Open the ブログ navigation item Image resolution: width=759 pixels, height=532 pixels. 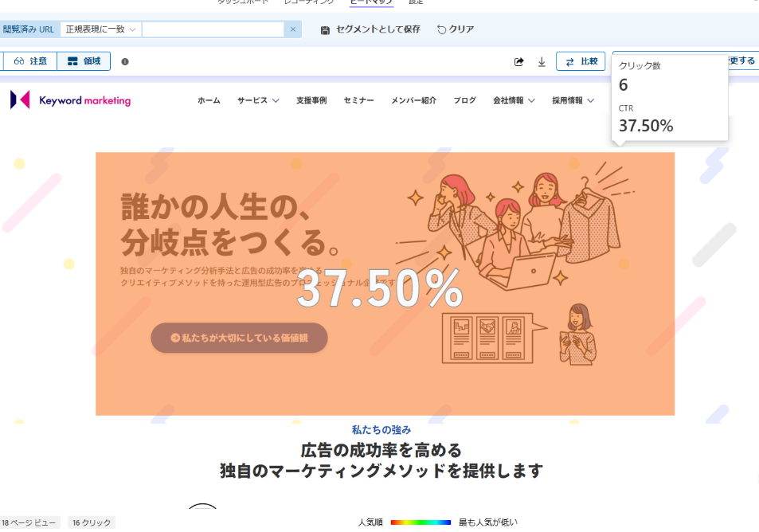pyautogui.click(x=464, y=100)
